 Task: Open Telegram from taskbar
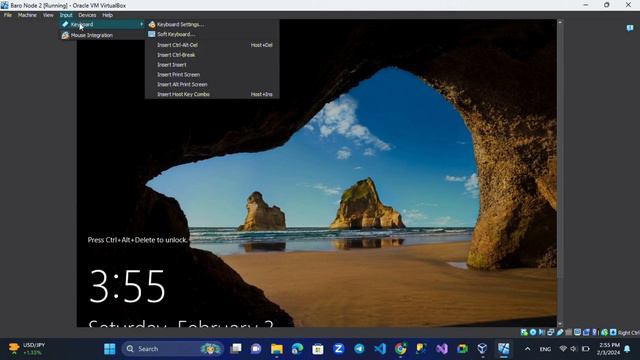coord(359,349)
